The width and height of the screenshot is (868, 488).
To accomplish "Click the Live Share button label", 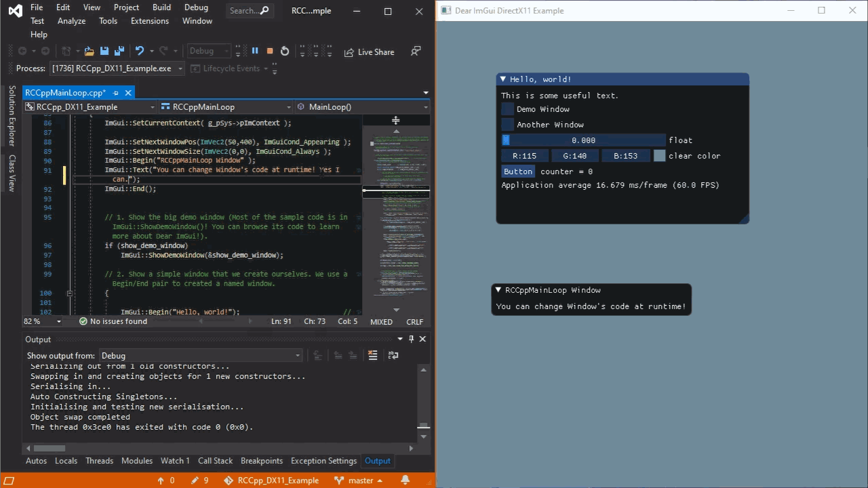I will pyautogui.click(x=376, y=52).
